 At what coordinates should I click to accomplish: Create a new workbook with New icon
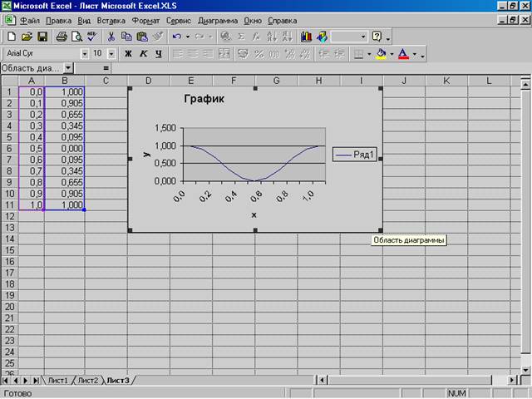12,37
